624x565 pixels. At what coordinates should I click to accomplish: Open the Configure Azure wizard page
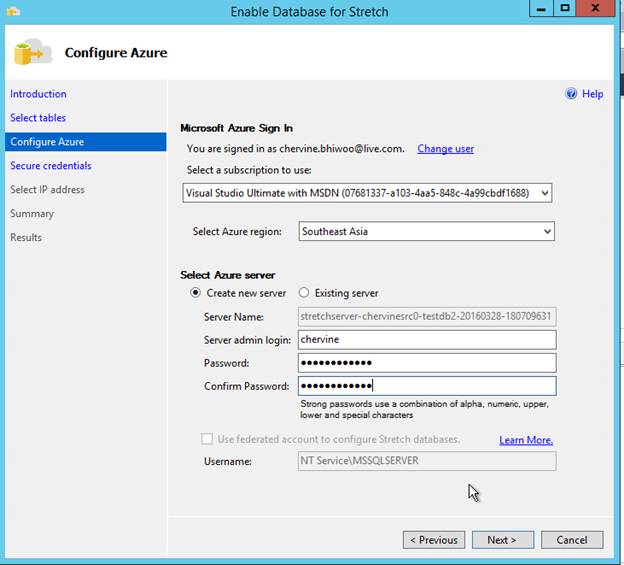pyautogui.click(x=86, y=142)
